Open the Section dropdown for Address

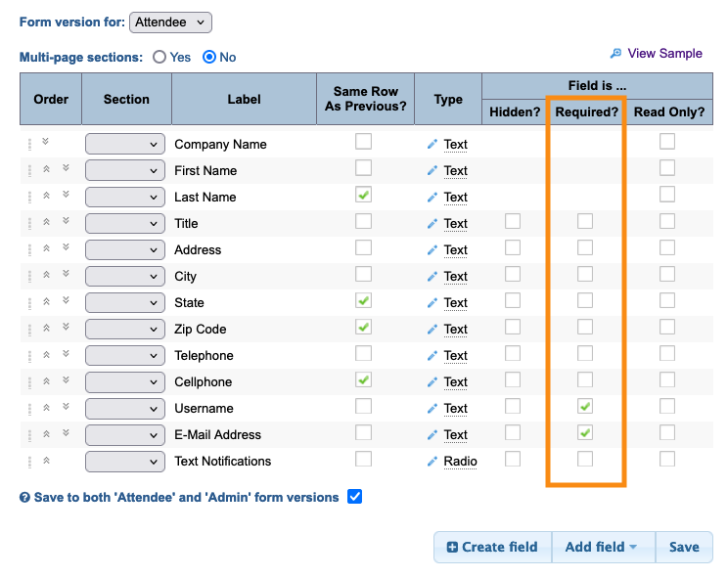click(x=125, y=249)
